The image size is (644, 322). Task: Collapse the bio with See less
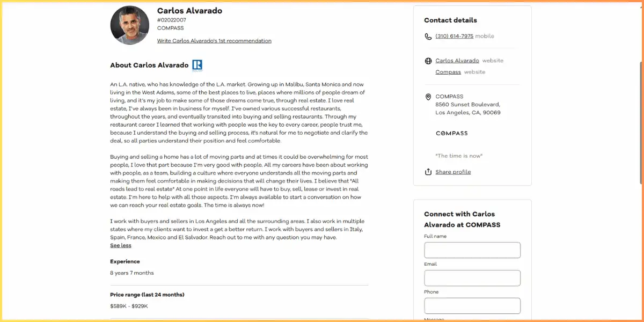click(x=121, y=245)
